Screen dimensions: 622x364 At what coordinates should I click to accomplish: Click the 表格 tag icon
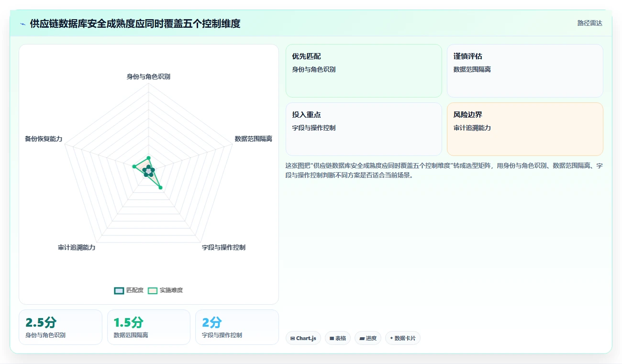(332, 338)
